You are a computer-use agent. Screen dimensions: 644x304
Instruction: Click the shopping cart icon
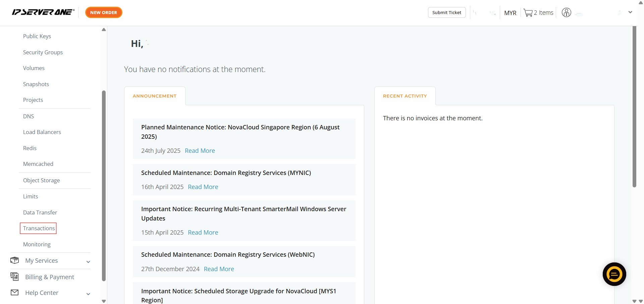pos(528,13)
